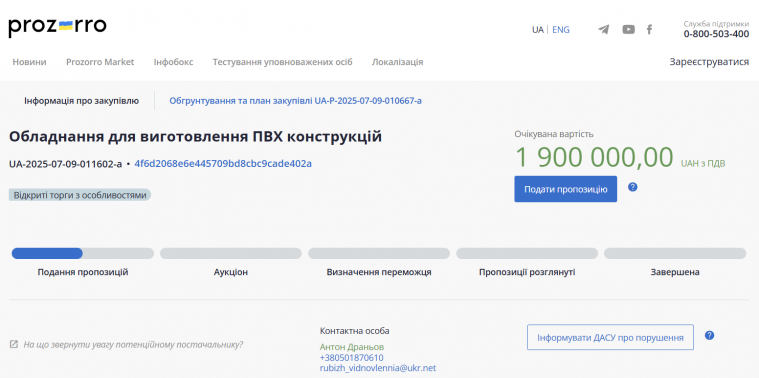Click the Пропозиції розглянуті progress bar
The height and width of the screenshot is (378, 759).
point(527,254)
